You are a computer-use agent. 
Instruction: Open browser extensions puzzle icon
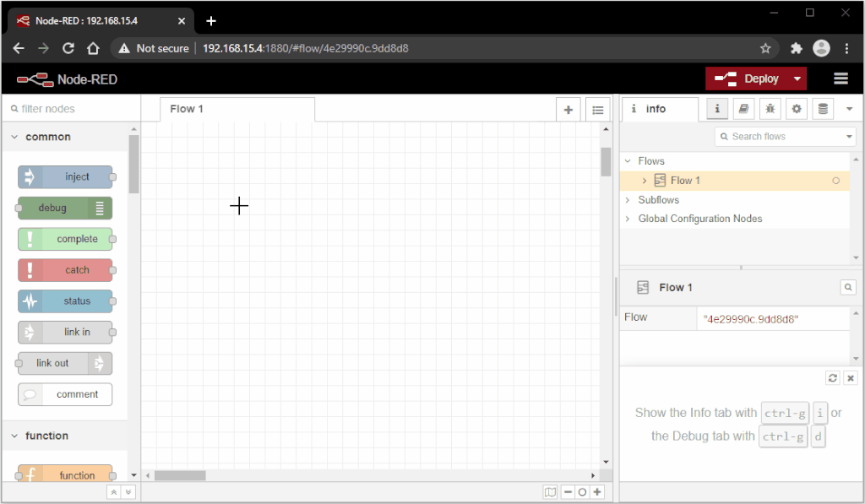point(796,48)
